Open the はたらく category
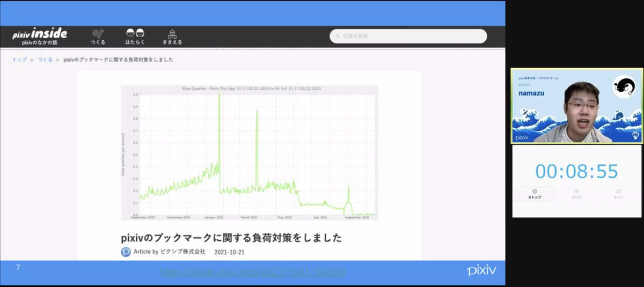Image resolution: width=644 pixels, height=287 pixels. point(135,36)
